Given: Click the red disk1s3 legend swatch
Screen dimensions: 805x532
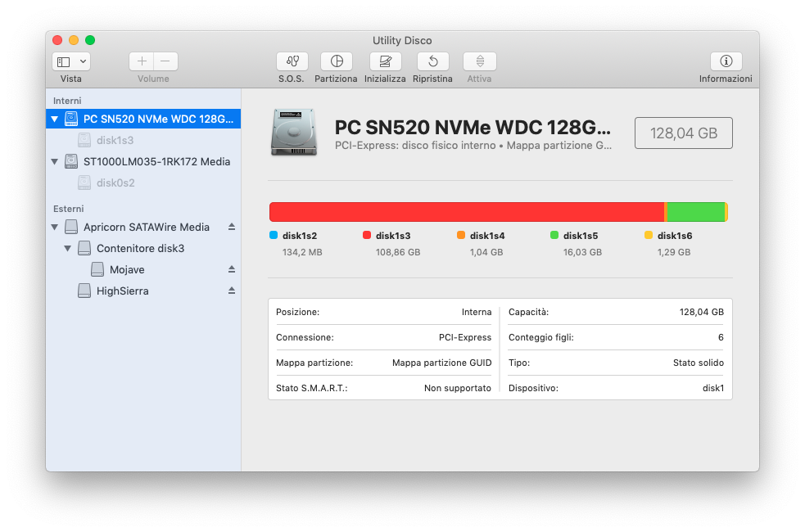Looking at the screenshot, I should pyautogui.click(x=367, y=235).
